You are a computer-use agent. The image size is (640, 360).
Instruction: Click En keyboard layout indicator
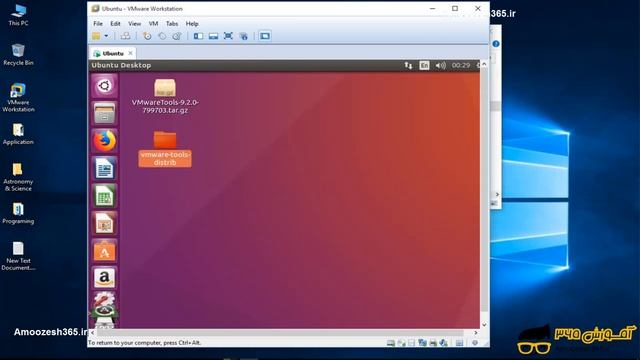(x=424, y=65)
